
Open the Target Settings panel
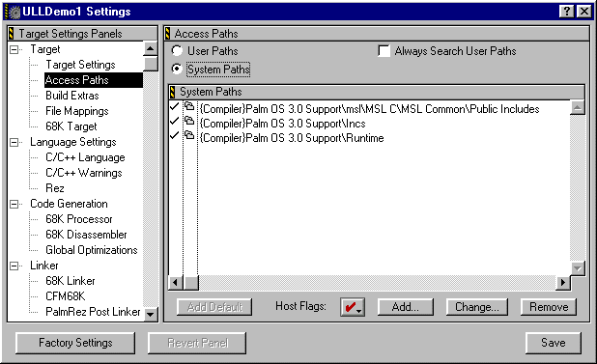coord(80,65)
